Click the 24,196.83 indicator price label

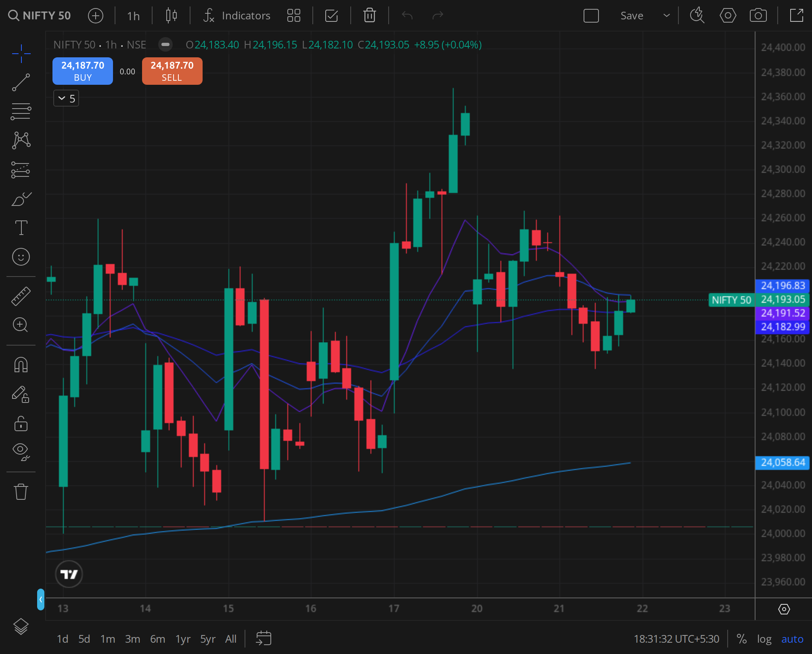click(783, 286)
